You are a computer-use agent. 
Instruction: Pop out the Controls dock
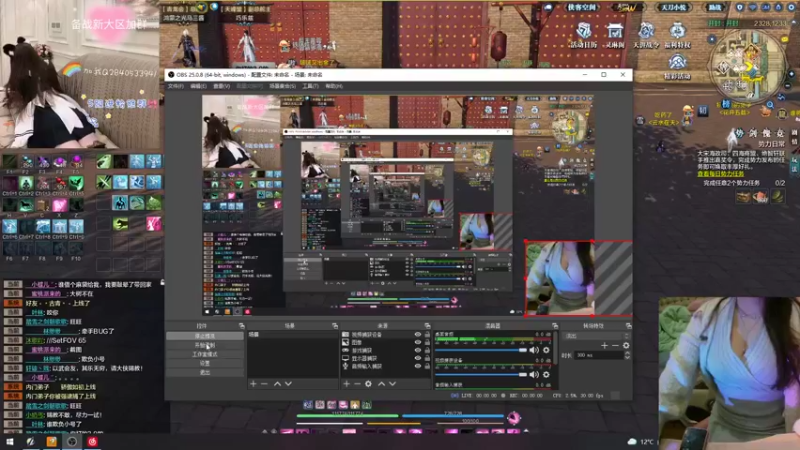click(x=241, y=326)
